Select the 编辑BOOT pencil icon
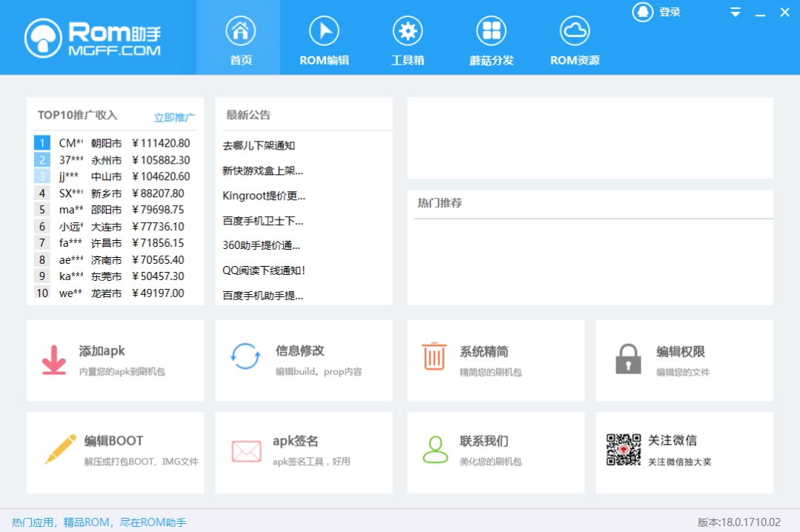 pyautogui.click(x=59, y=448)
